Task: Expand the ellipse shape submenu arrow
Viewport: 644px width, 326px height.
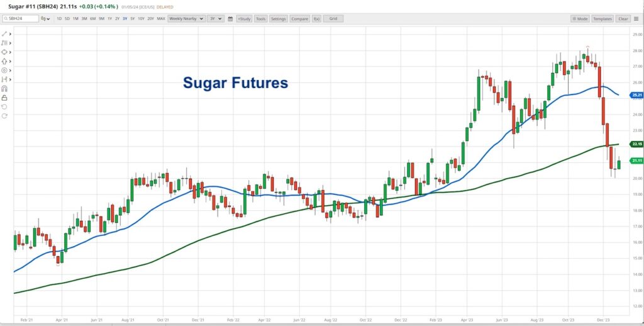Action: point(10,52)
